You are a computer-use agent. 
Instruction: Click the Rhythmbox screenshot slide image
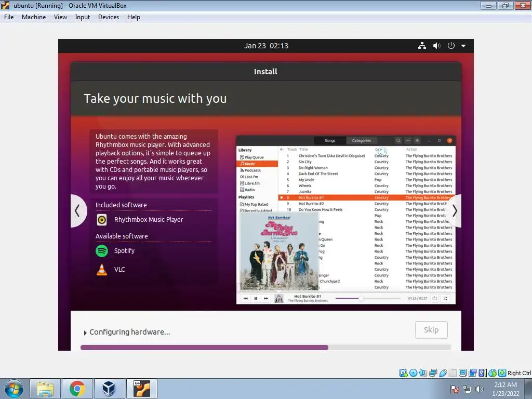(345, 220)
